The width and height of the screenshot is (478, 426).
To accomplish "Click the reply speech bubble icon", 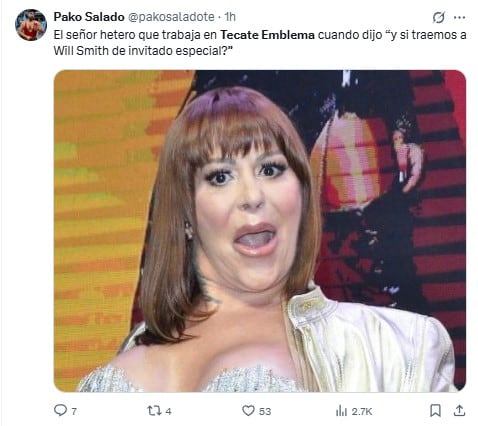I will 60,410.
